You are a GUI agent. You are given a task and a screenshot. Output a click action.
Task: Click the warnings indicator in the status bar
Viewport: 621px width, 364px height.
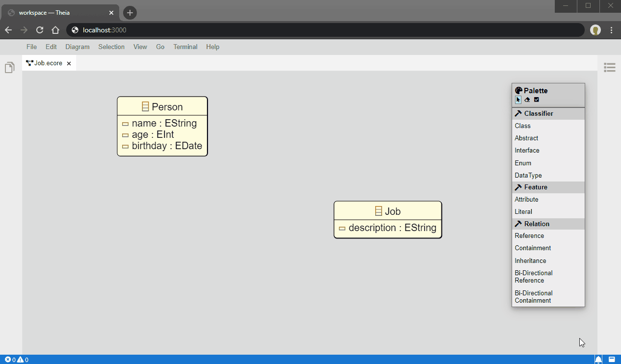tap(20, 359)
